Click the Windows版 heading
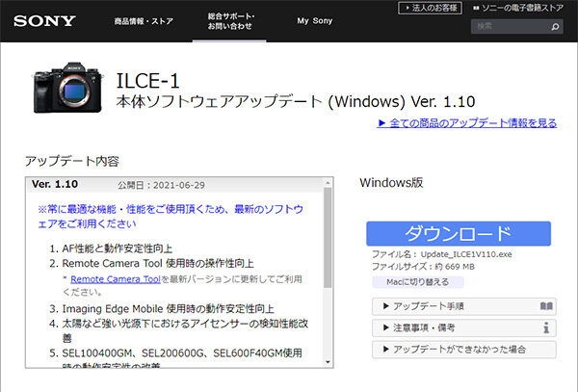This screenshot has width=578, height=392. pos(391,183)
